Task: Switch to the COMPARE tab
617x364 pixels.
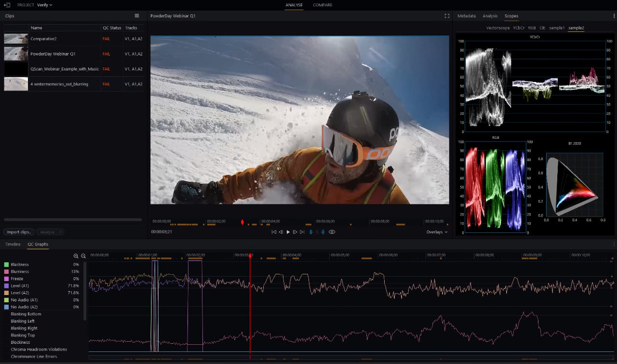Action: pyautogui.click(x=322, y=5)
